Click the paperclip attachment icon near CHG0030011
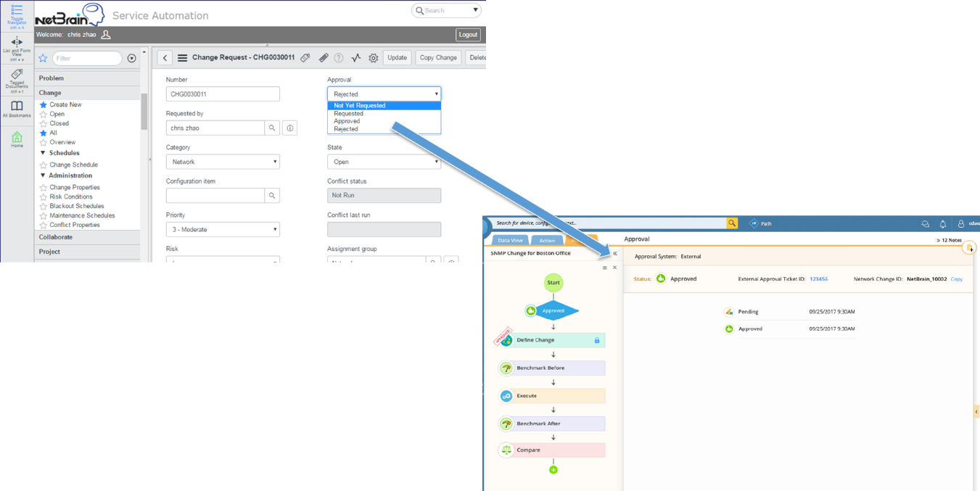Image resolution: width=980 pixels, height=491 pixels. [x=324, y=57]
